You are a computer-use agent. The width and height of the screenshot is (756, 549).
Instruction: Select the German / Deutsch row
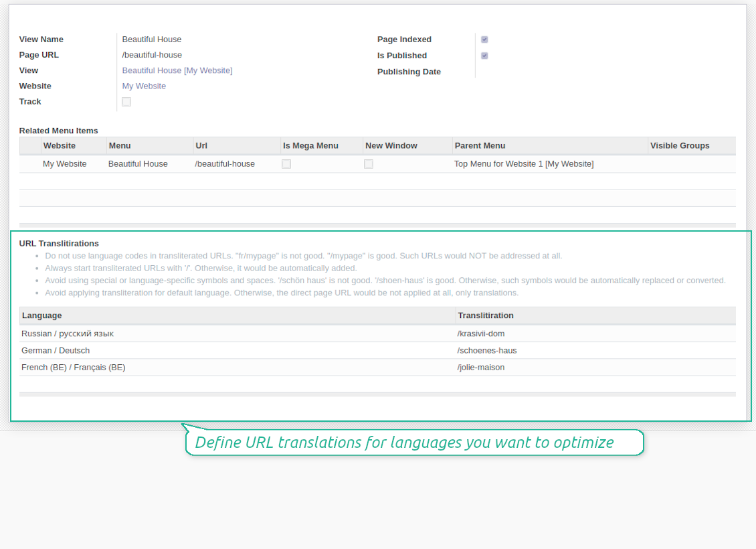pyautogui.click(x=377, y=351)
